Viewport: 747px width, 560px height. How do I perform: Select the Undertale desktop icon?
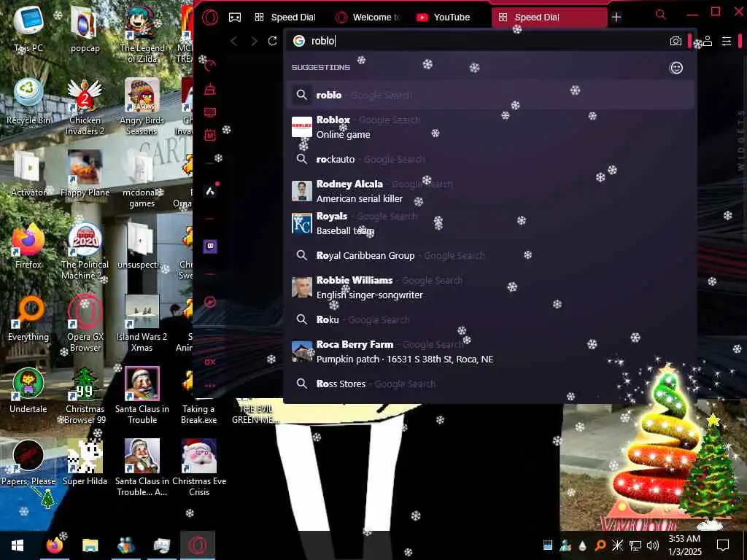click(28, 392)
